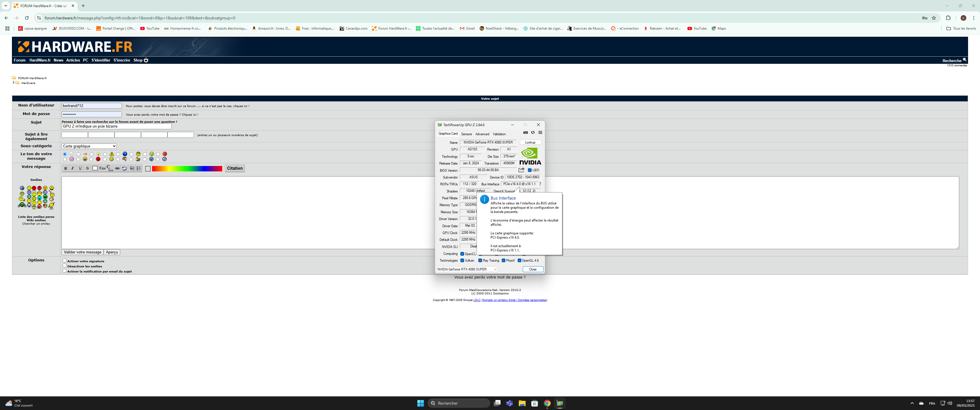Click the Bus Interface question mark
This screenshot has height=410, width=980.
(540, 184)
